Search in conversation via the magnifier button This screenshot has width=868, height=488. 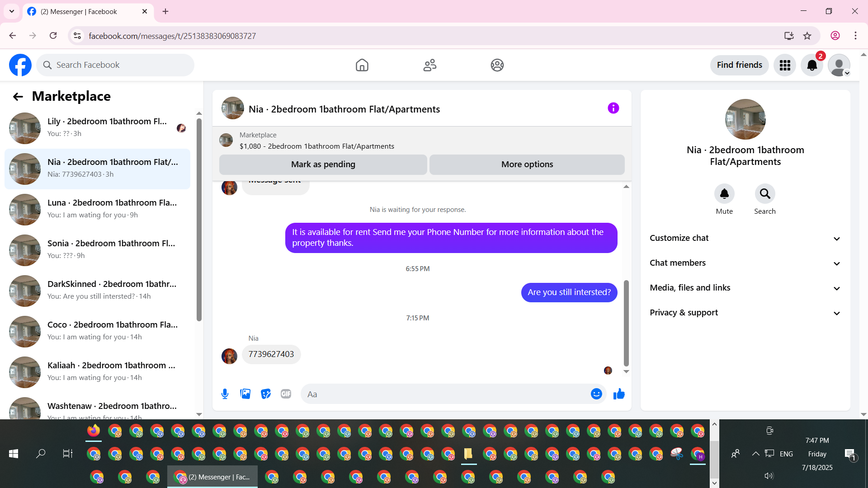(765, 194)
